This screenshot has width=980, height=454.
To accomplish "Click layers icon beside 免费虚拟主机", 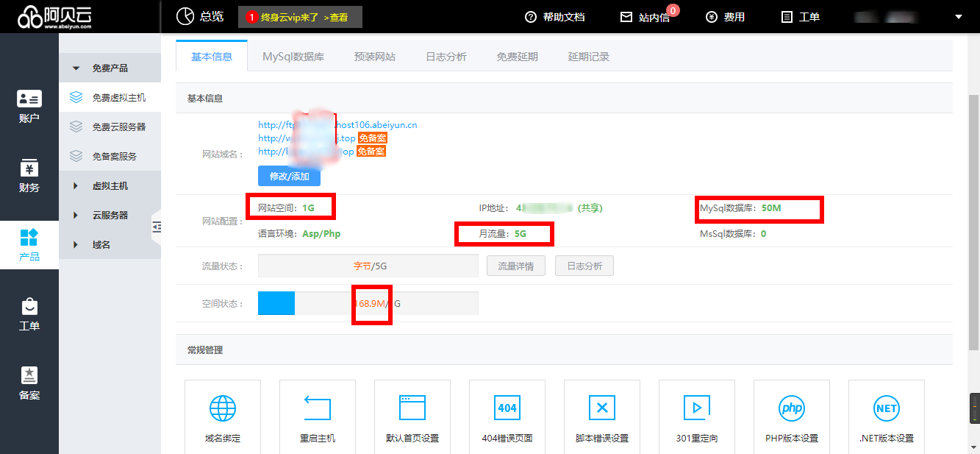I will [76, 97].
